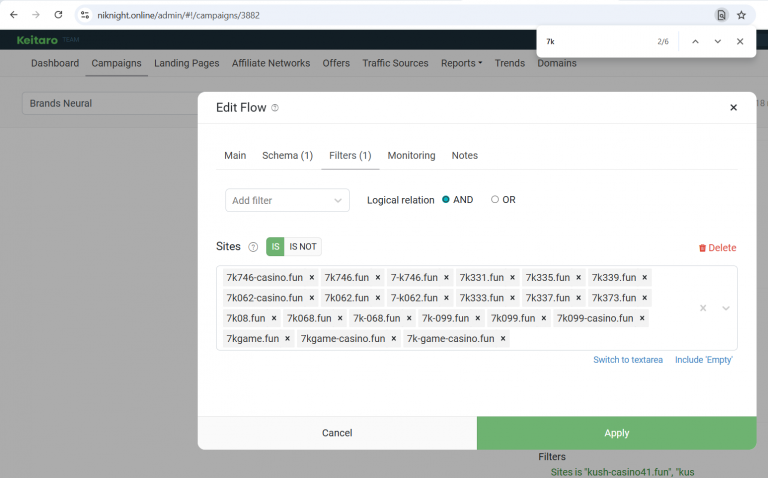Screen dimensions: 768x478
Task: Go to Dashboard in top navigation
Action: pos(55,63)
